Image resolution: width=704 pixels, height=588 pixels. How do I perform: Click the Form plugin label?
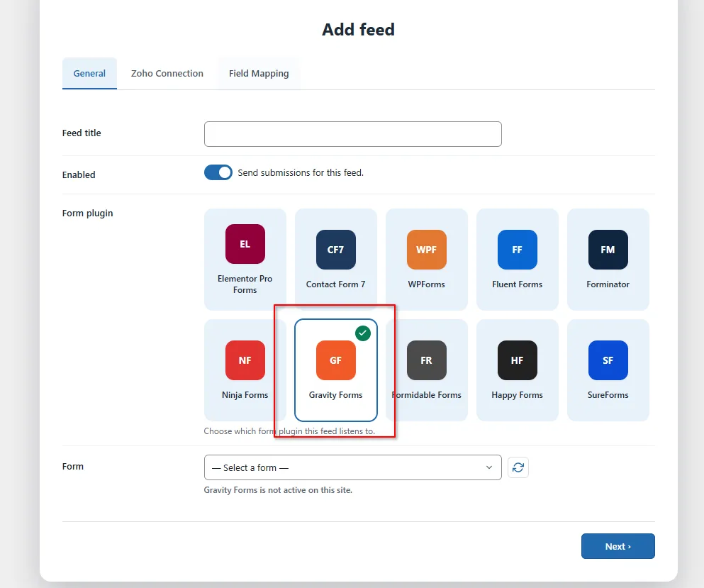pyautogui.click(x=87, y=213)
